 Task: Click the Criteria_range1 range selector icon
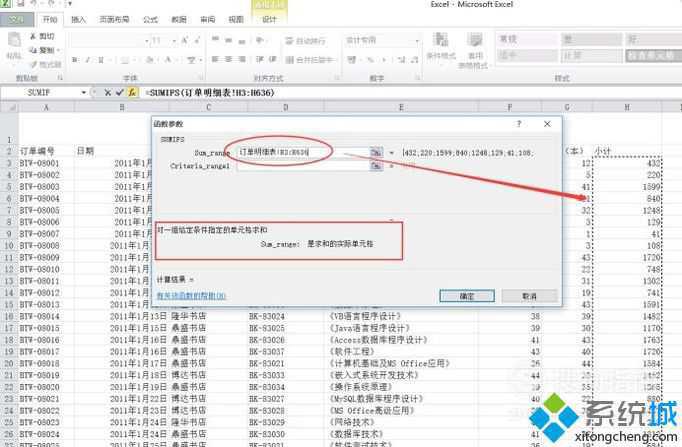[376, 166]
